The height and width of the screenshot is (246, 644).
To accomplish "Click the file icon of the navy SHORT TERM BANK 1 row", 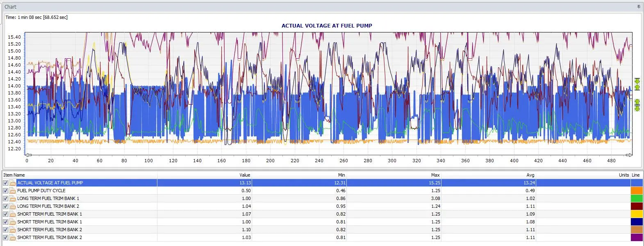I will coord(13,222).
